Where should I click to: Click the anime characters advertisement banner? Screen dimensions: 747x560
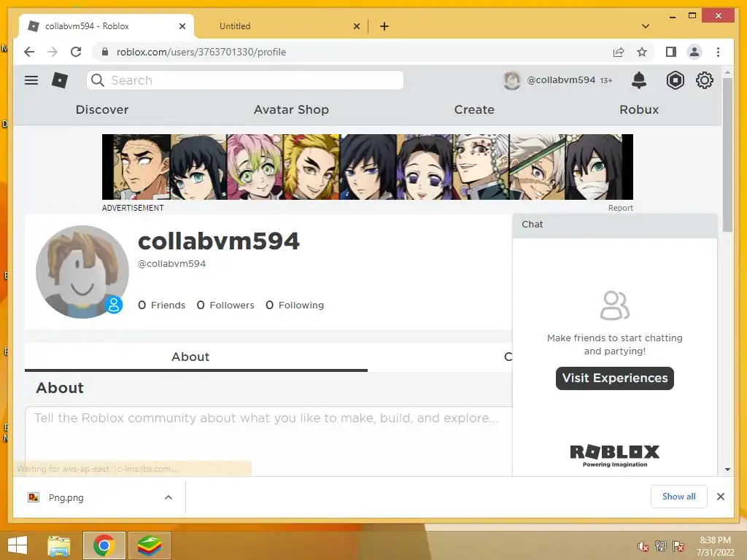(368, 167)
